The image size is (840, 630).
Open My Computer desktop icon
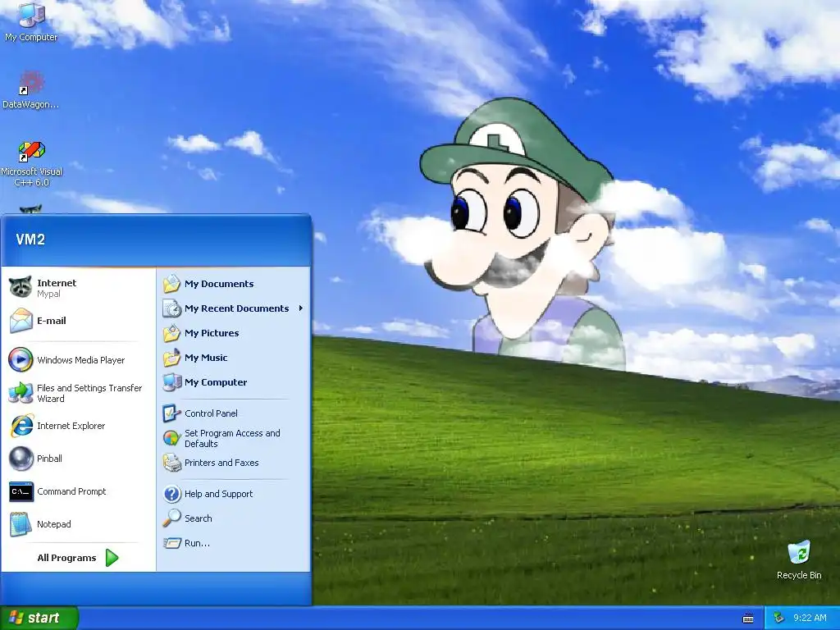(x=30, y=21)
